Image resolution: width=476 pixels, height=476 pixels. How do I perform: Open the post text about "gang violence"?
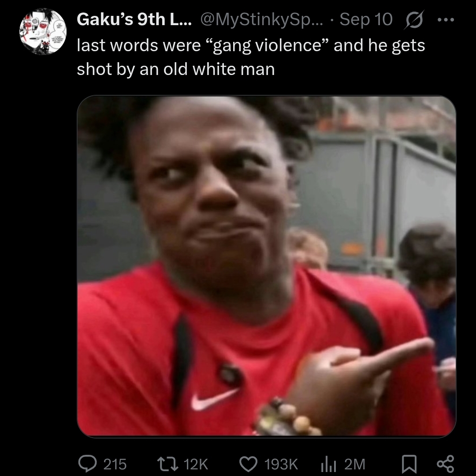251,57
